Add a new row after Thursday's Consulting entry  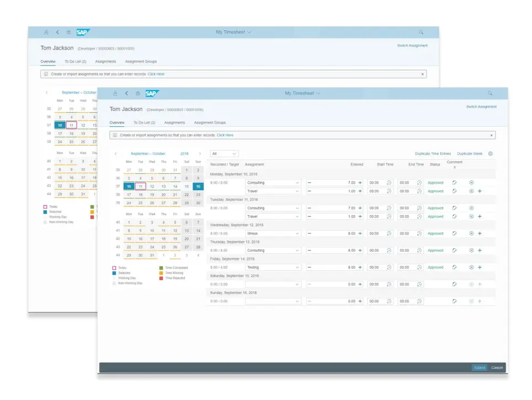click(x=480, y=250)
